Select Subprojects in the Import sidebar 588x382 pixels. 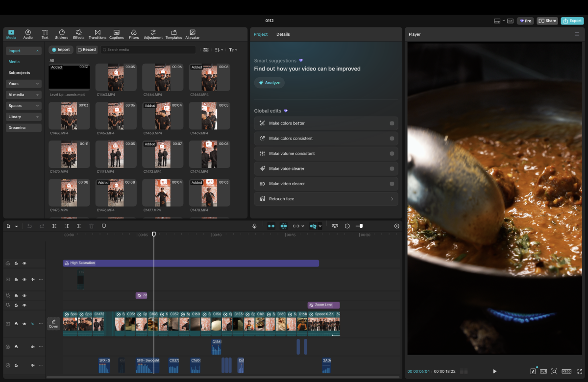click(19, 72)
